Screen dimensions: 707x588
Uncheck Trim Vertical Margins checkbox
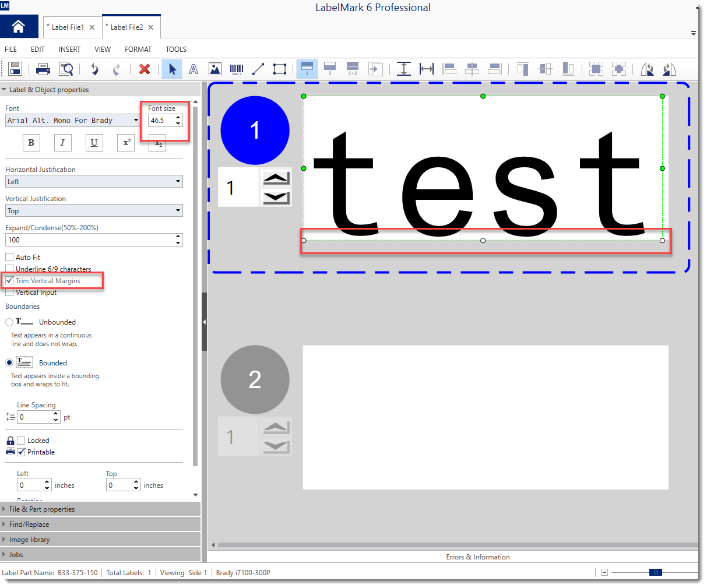pos(9,281)
